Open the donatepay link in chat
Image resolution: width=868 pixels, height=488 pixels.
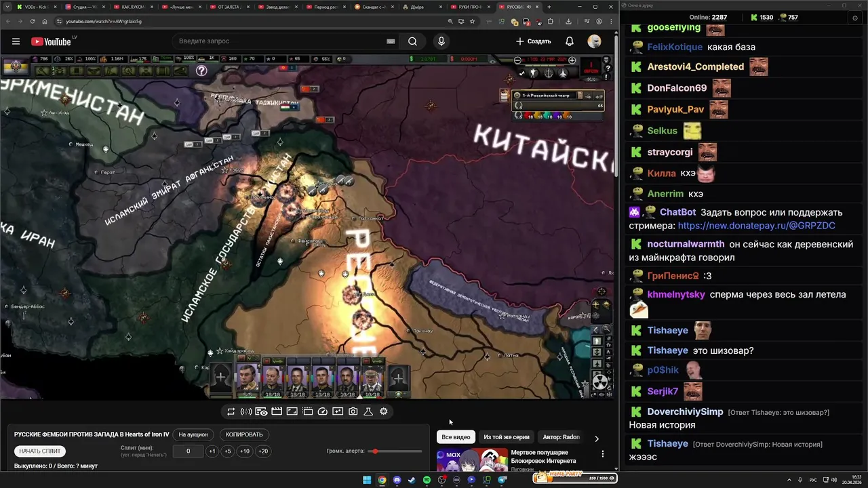pyautogui.click(x=756, y=225)
